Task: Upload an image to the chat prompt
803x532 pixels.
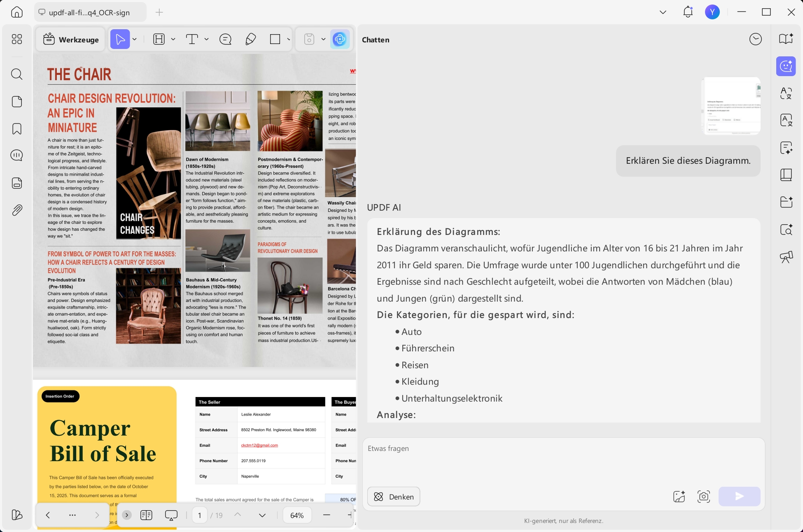Action: [x=679, y=497]
